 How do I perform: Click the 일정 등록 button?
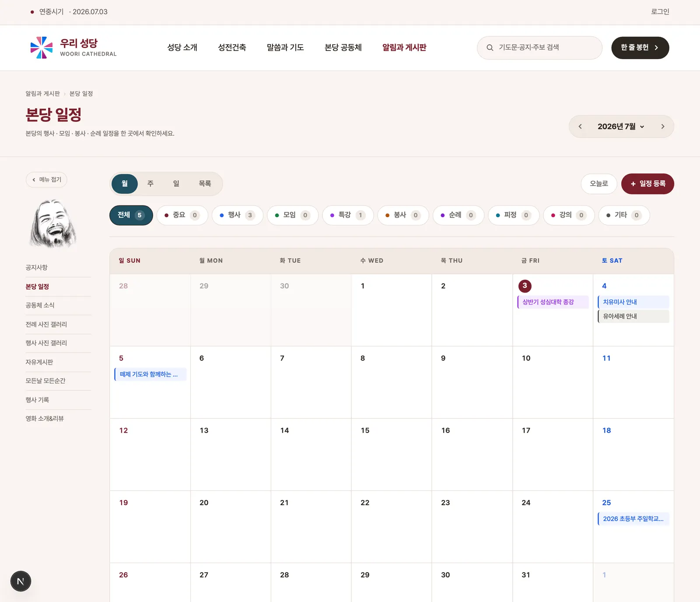pos(647,183)
